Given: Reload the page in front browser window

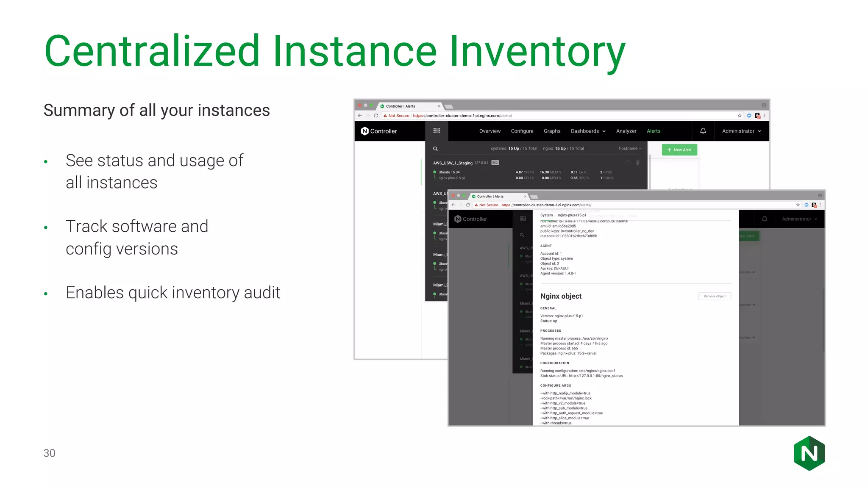Looking at the screenshot, I should click(468, 205).
